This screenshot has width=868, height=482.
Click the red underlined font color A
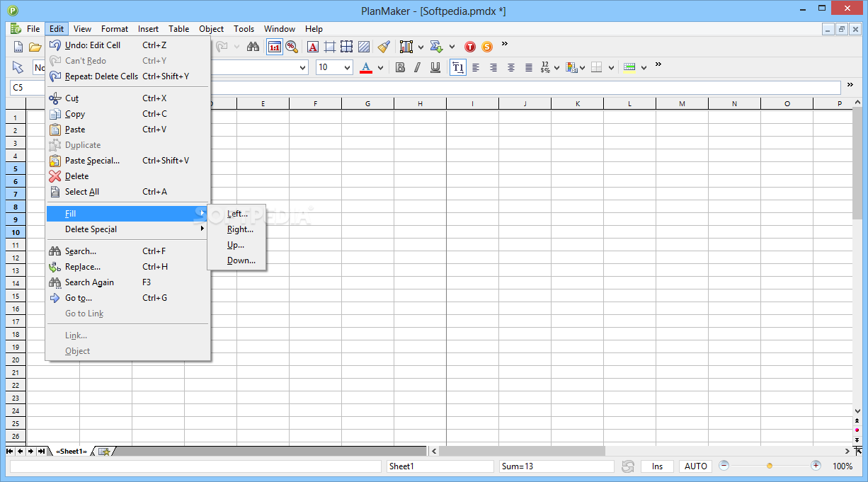coord(366,67)
